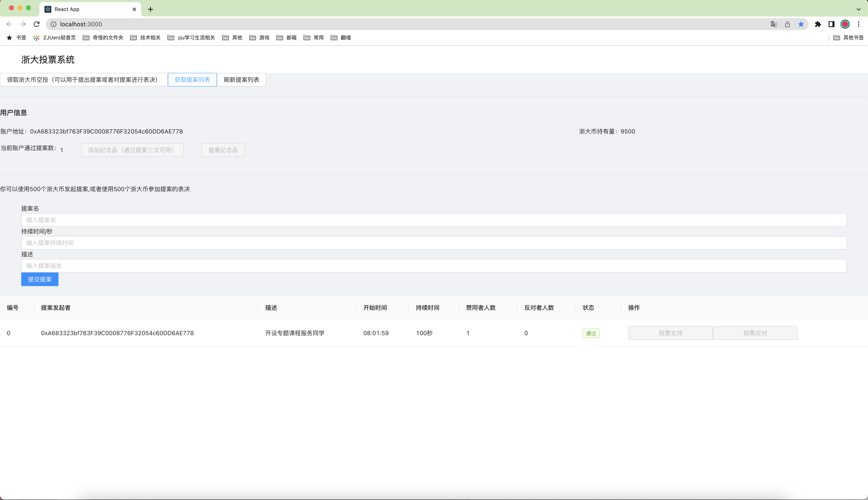The image size is (868, 500).
Task: Open the extensions puzzle icon
Action: (818, 24)
